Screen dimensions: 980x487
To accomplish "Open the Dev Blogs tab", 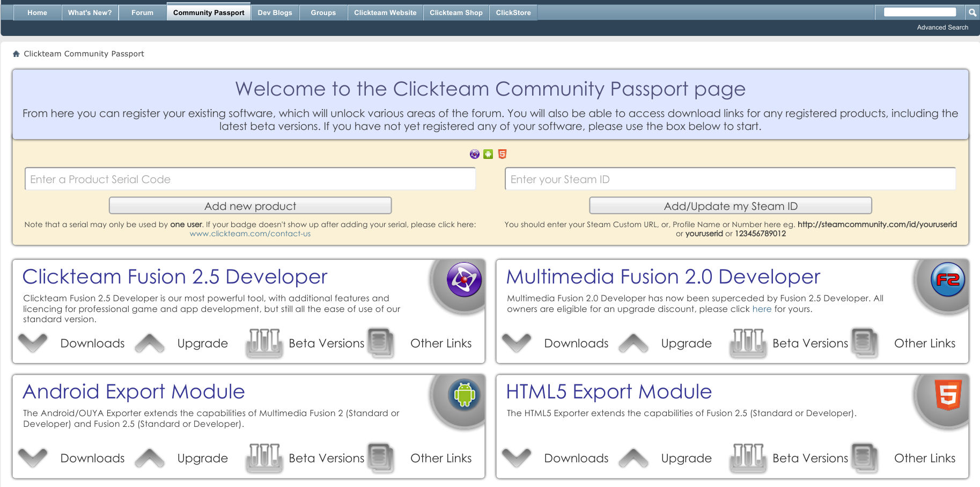I will pos(275,12).
